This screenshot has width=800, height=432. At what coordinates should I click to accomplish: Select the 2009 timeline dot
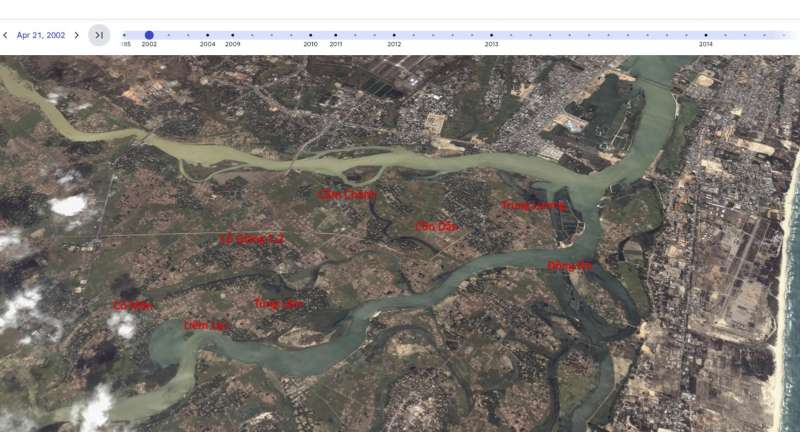233,35
